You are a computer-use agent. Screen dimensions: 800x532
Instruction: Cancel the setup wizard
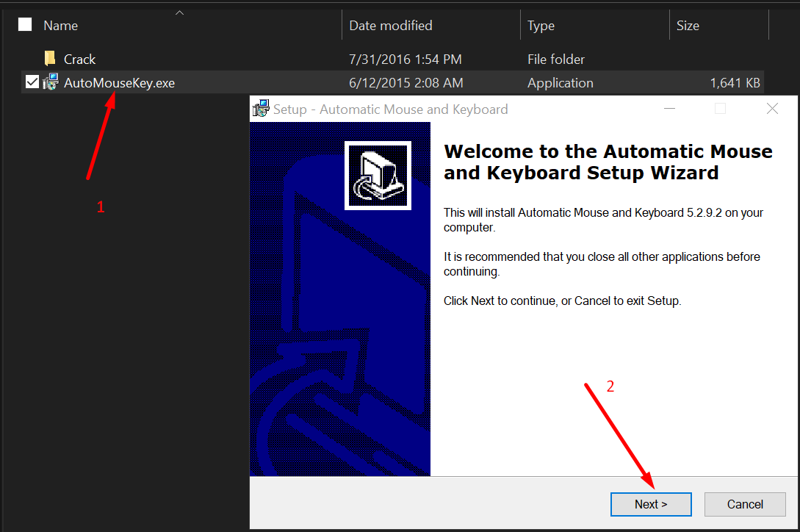pyautogui.click(x=745, y=504)
